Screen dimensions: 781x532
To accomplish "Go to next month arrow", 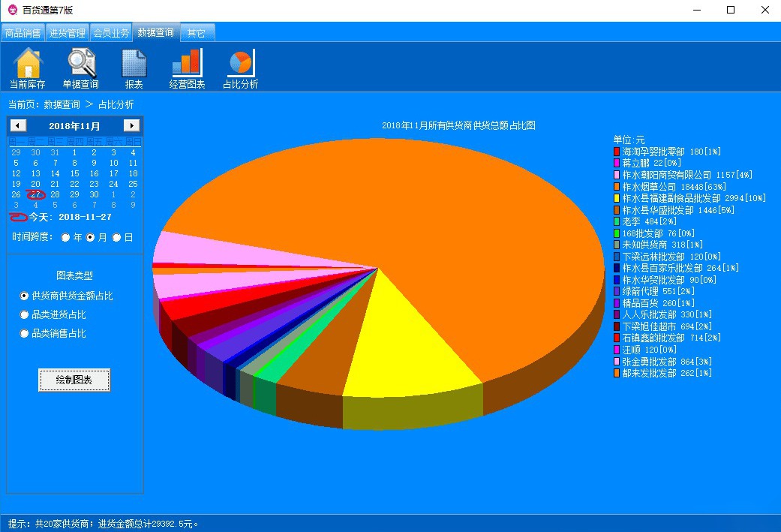I will click(x=131, y=125).
